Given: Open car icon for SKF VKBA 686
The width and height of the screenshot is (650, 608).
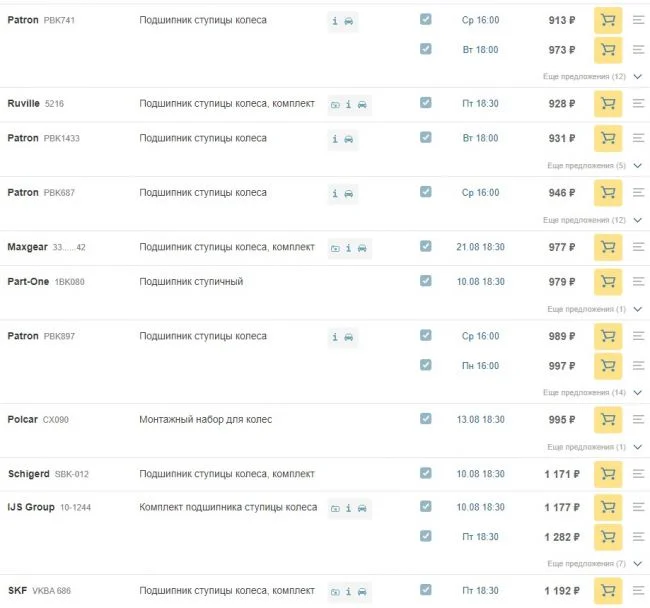Looking at the screenshot, I should (x=362, y=591).
